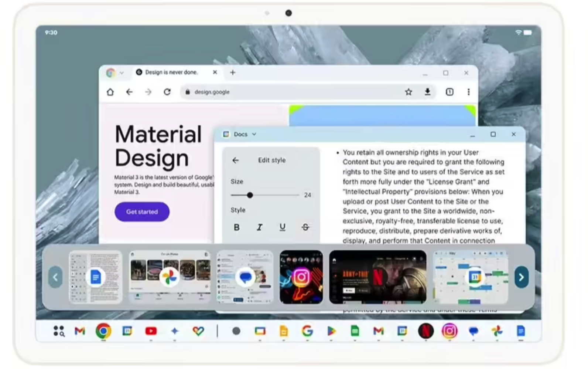
Task: Open the Play Store from the taskbar
Action: click(x=331, y=331)
